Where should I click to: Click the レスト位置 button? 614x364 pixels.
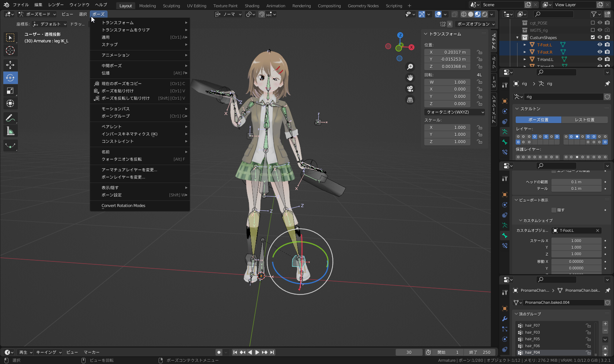click(584, 120)
